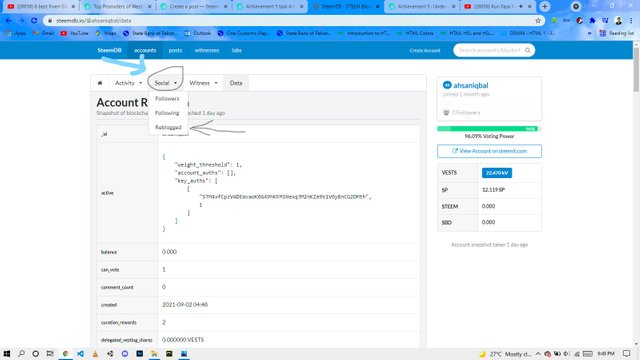Screen dimensions: 640x360
Task: Click the volume speaker tray icon
Action: pyautogui.click(x=567, y=353)
